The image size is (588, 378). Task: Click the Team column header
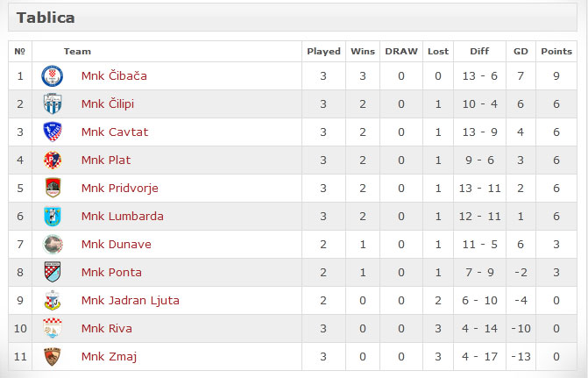(x=77, y=52)
